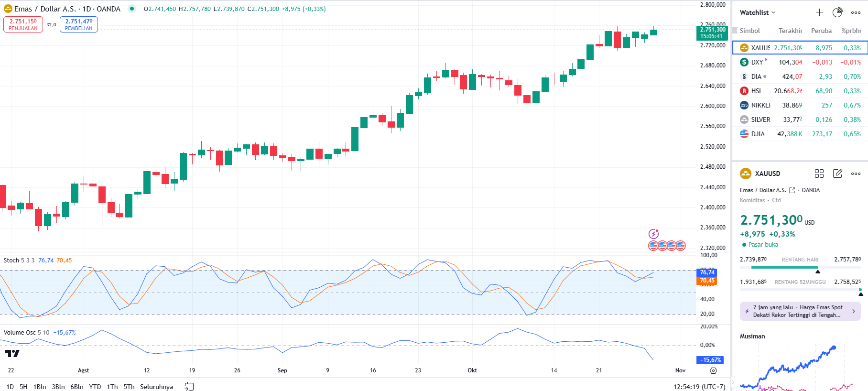
Task: Click the blue Pembelian buy button
Action: click(79, 24)
